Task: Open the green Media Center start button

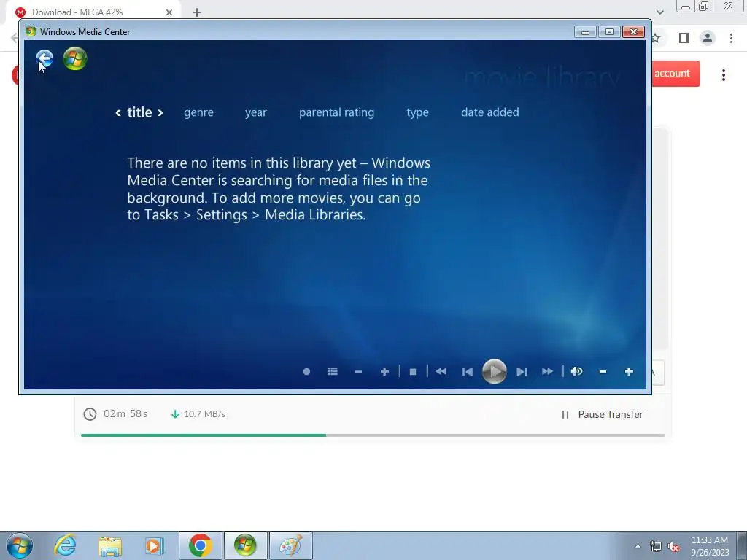Action: tap(75, 58)
